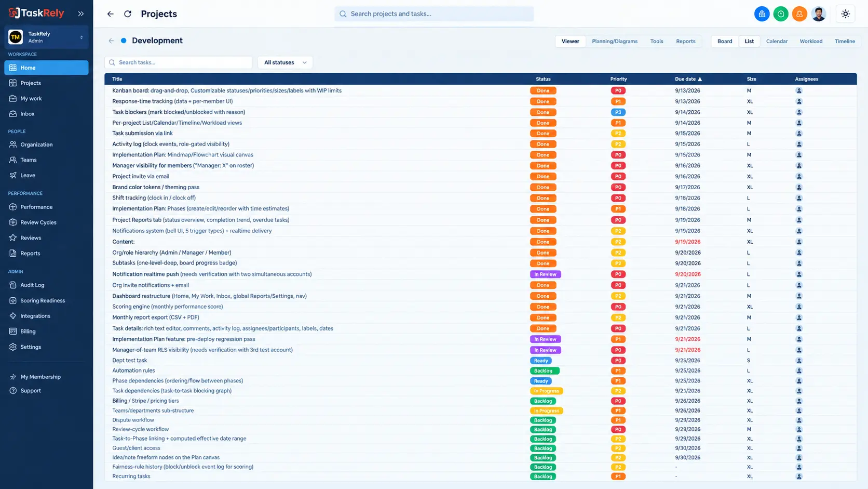
Task: Switch to the Calendar view
Action: (x=777, y=41)
